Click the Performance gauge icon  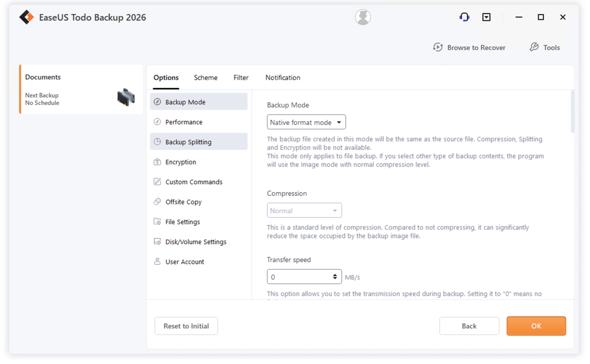(x=157, y=122)
